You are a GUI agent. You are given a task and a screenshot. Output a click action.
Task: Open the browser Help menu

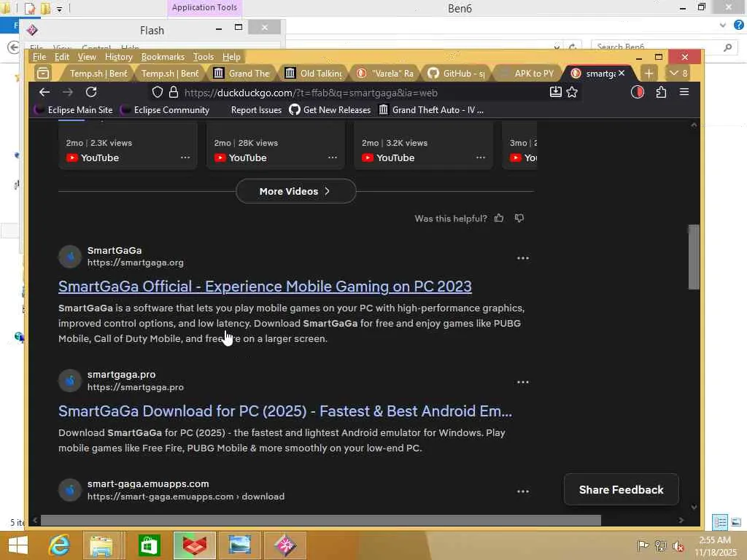231,57
